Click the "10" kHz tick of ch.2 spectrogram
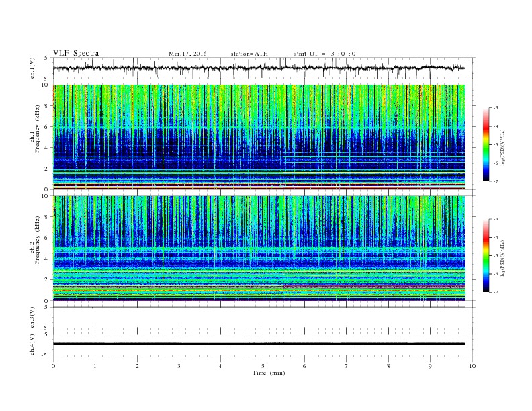The height and width of the screenshot is (411, 532). click(x=45, y=196)
